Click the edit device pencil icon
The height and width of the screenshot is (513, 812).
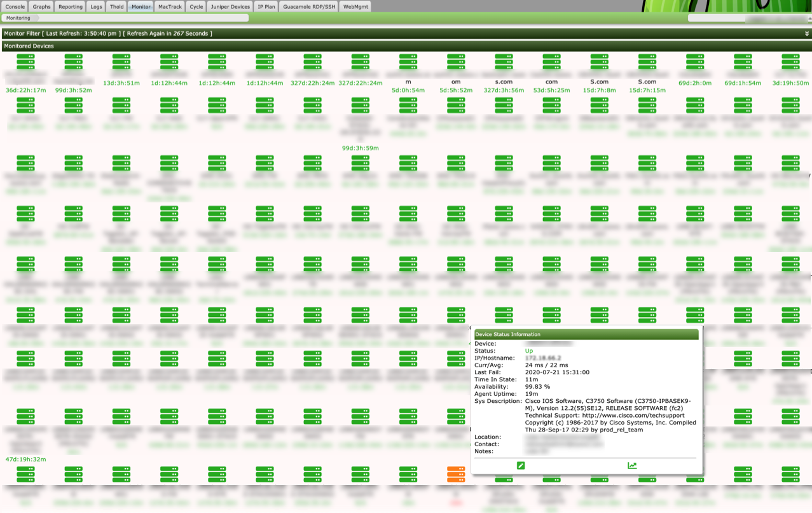click(x=521, y=465)
